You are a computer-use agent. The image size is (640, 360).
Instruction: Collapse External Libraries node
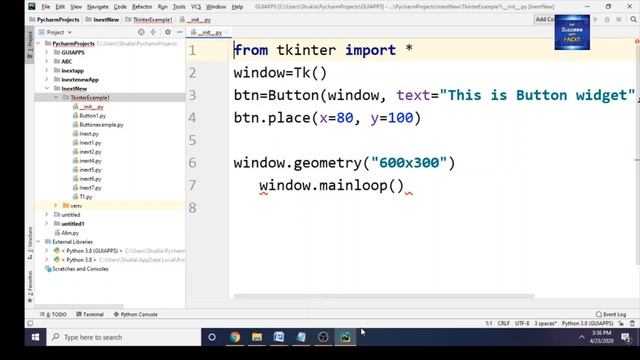pyautogui.click(x=38, y=242)
